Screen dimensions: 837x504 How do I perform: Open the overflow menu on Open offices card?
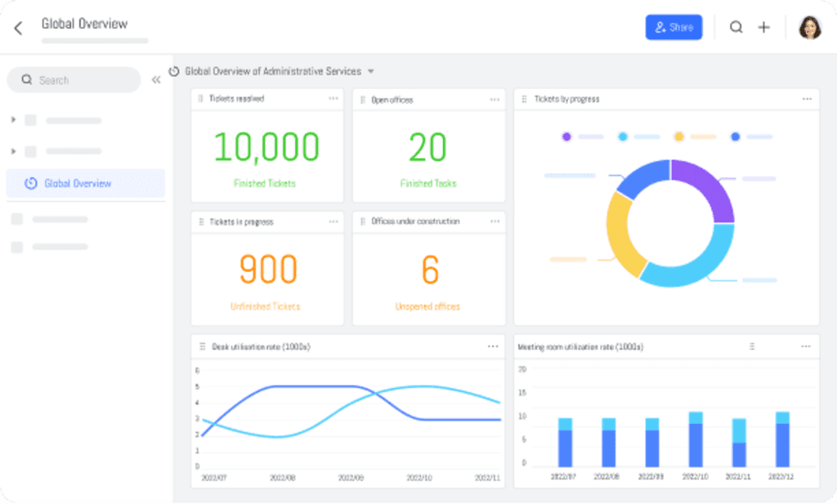494,98
